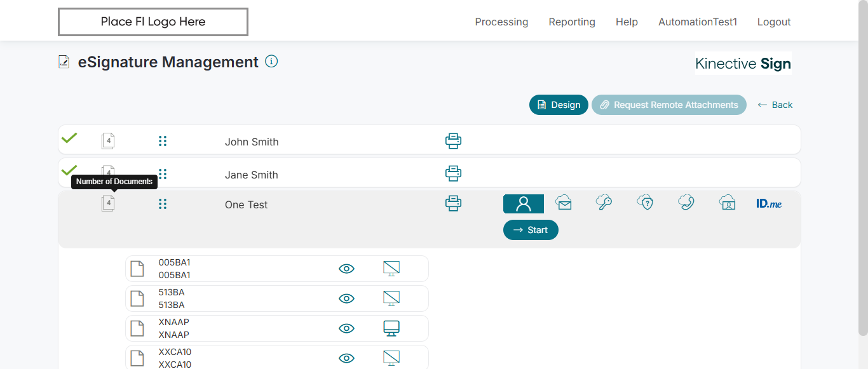This screenshot has width=868, height=369.
Task: Collapse One Test's document list icon
Action: pyautogui.click(x=108, y=204)
